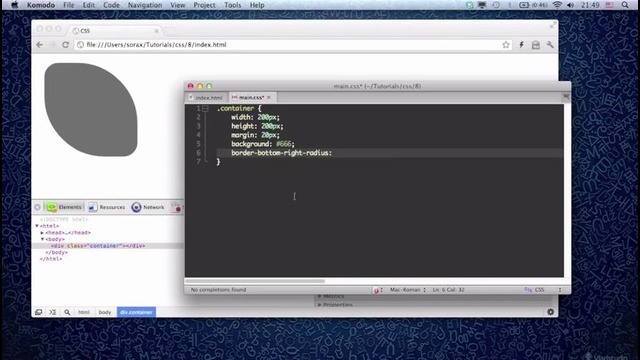Click the volume icon in menu bar
This screenshot has height=360, width=640.
[571, 5]
